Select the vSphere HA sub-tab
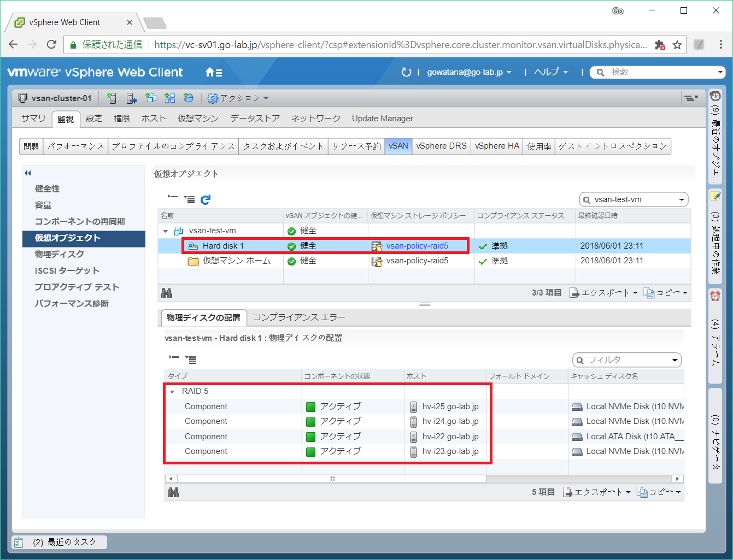This screenshot has width=733, height=560. (497, 146)
